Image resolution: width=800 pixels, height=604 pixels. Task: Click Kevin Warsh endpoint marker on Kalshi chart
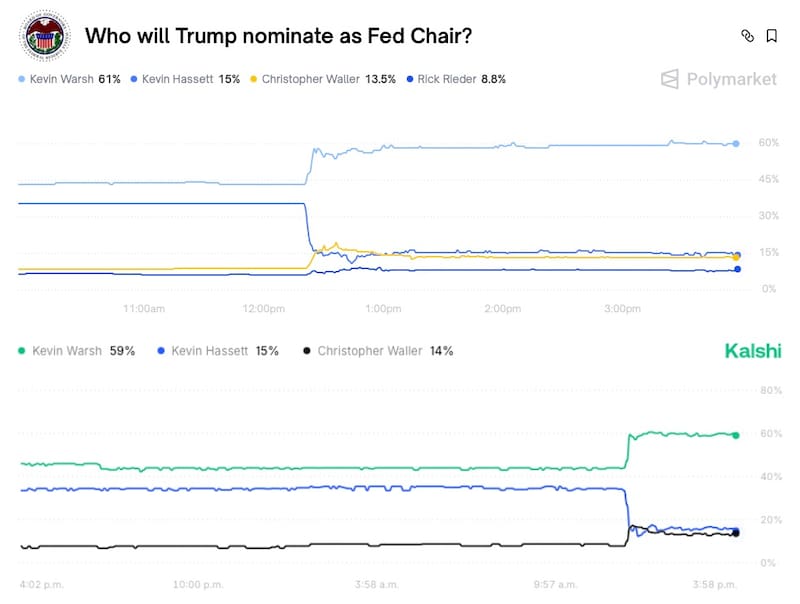[736, 435]
